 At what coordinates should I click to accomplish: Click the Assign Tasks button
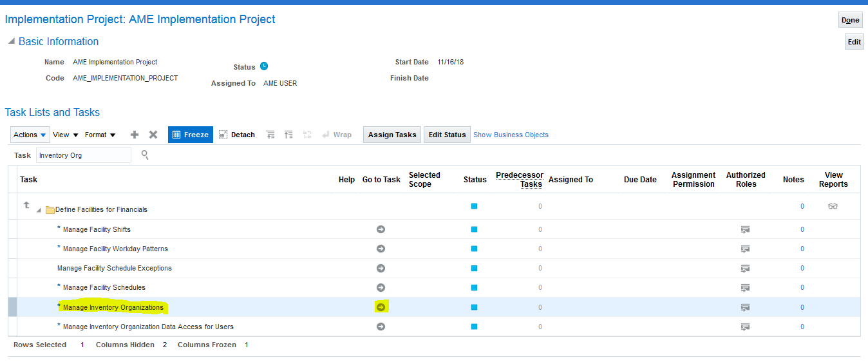click(x=392, y=135)
